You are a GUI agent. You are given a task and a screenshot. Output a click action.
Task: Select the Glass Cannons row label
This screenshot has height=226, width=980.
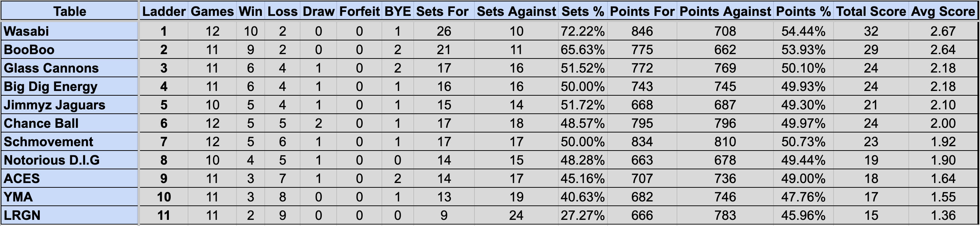point(69,68)
